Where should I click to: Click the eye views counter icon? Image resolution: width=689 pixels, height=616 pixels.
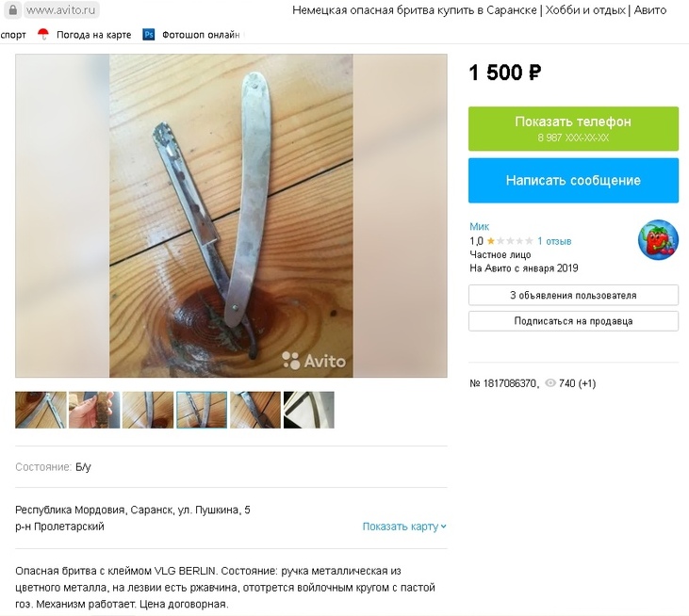click(x=550, y=383)
